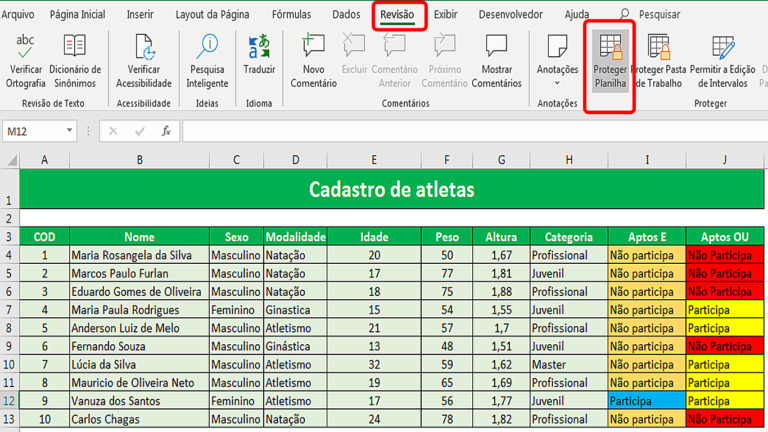Switch to Página Inicial tab
The image size is (768, 432).
[x=77, y=15]
